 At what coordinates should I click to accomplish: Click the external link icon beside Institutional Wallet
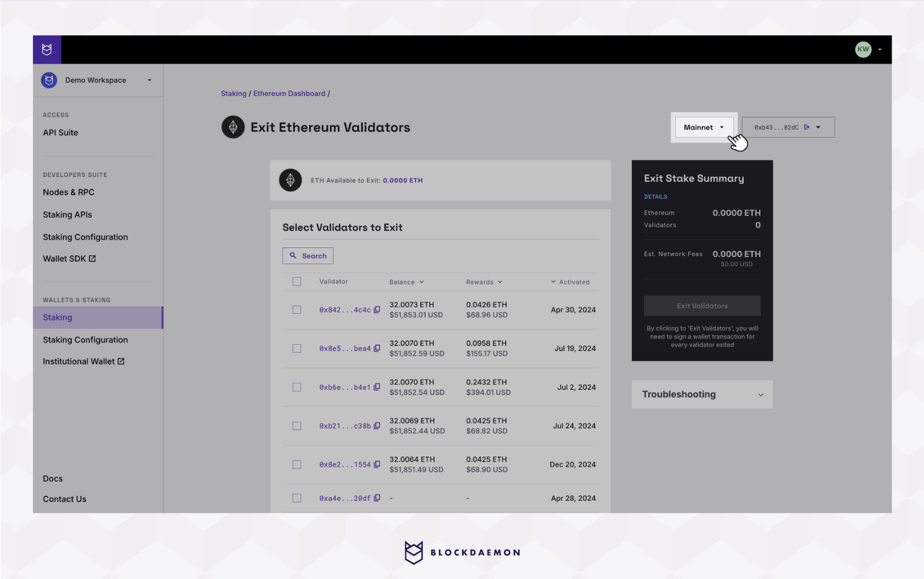121,361
